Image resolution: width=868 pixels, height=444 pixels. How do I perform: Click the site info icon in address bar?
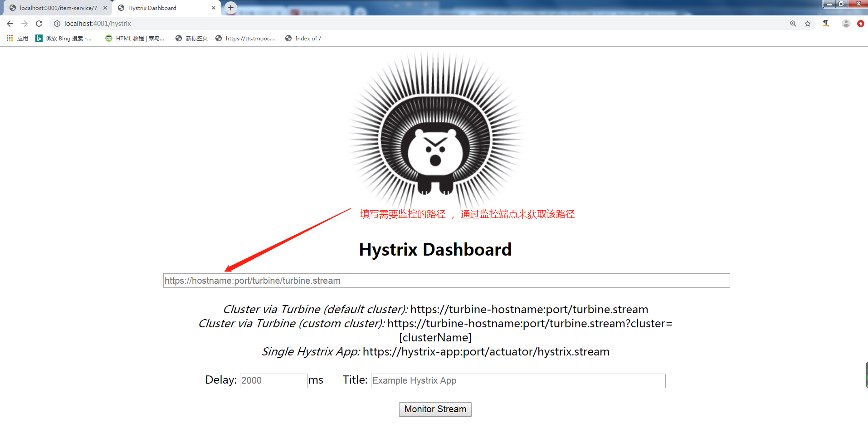(x=57, y=24)
